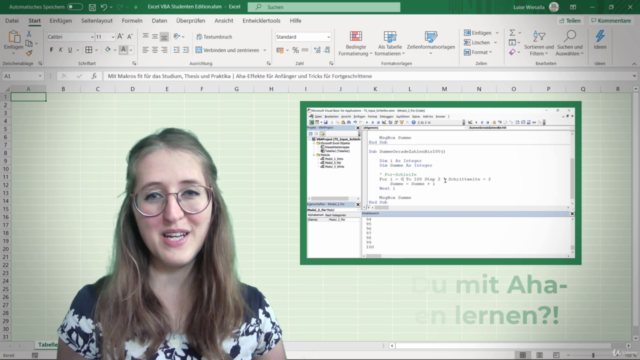
Task: Switch to the Formeln tab
Action: pos(132,20)
